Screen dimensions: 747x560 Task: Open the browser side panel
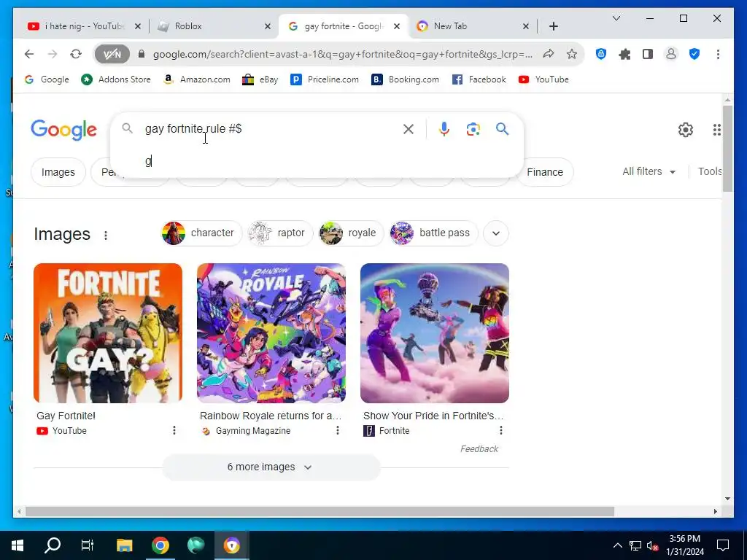pos(648,54)
